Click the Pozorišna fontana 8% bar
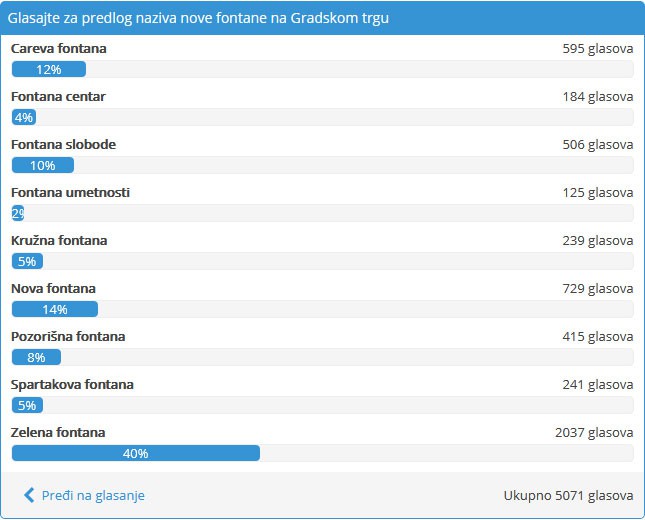Image resolution: width=645 pixels, height=520 pixels. tap(37, 357)
